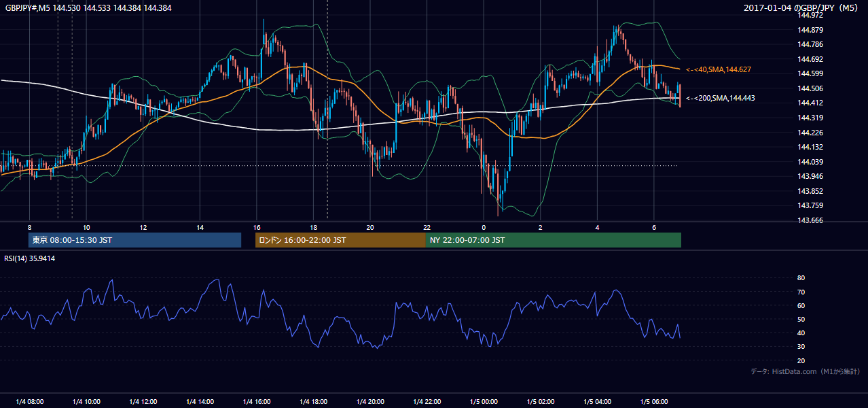The image size is (868, 408).
Task: Click hour tick '22' below the price chart
Action: [427, 227]
